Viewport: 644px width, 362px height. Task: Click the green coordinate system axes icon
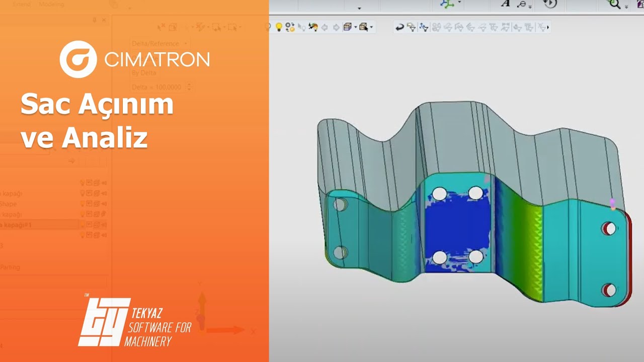pos(446,4)
